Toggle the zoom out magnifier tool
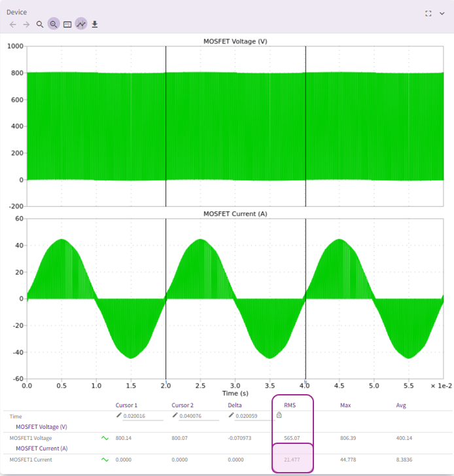 [x=54, y=24]
